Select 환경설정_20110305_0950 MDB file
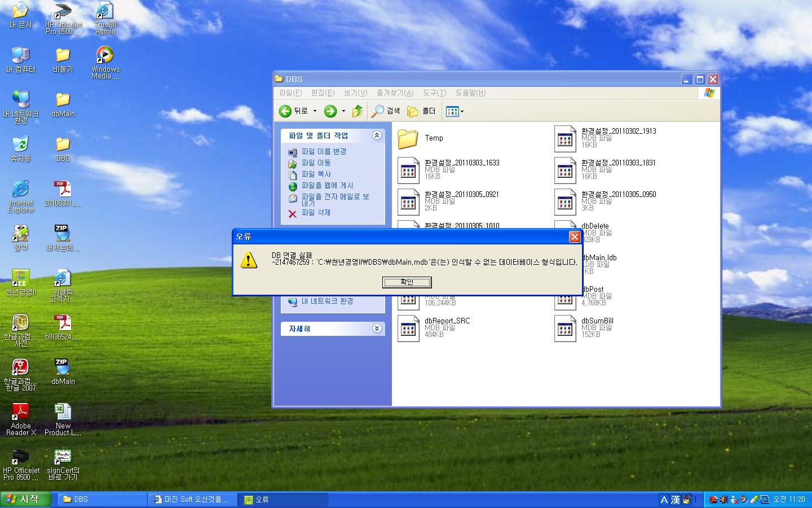 point(606,202)
